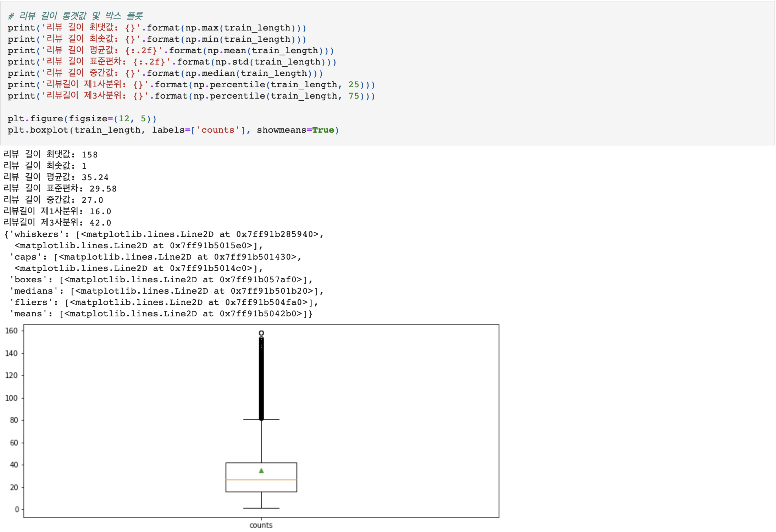This screenshot has height=532, width=776.
Task: Click the 'whiskers' dictionary output line
Action: click(163, 234)
